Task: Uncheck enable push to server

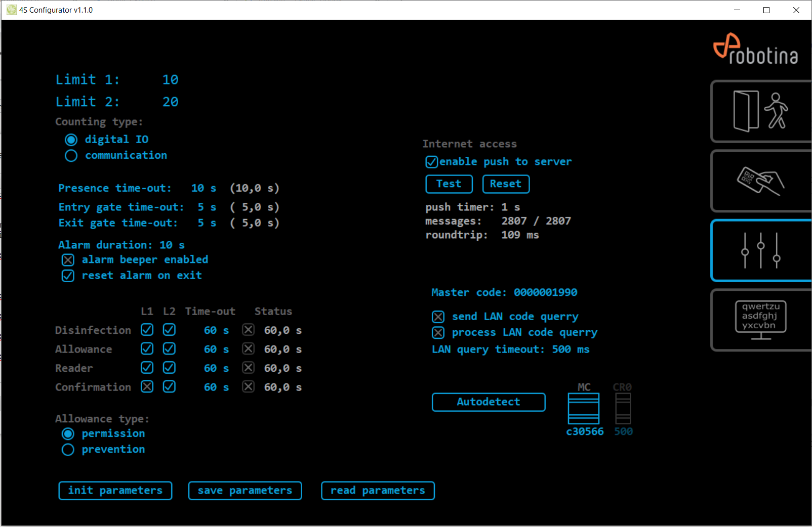Action: click(431, 162)
